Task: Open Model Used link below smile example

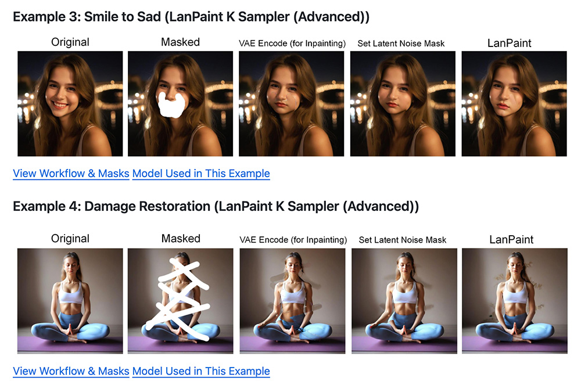Action: pos(201,173)
